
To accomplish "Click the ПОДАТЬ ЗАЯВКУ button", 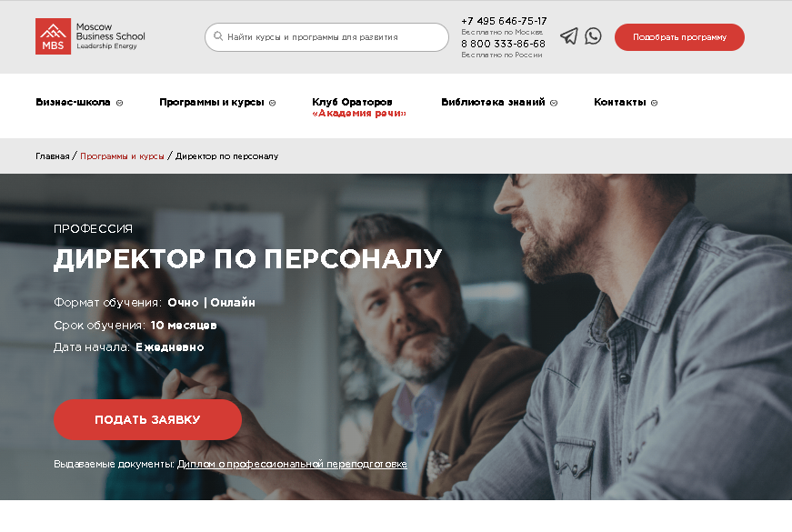I will (x=147, y=419).
